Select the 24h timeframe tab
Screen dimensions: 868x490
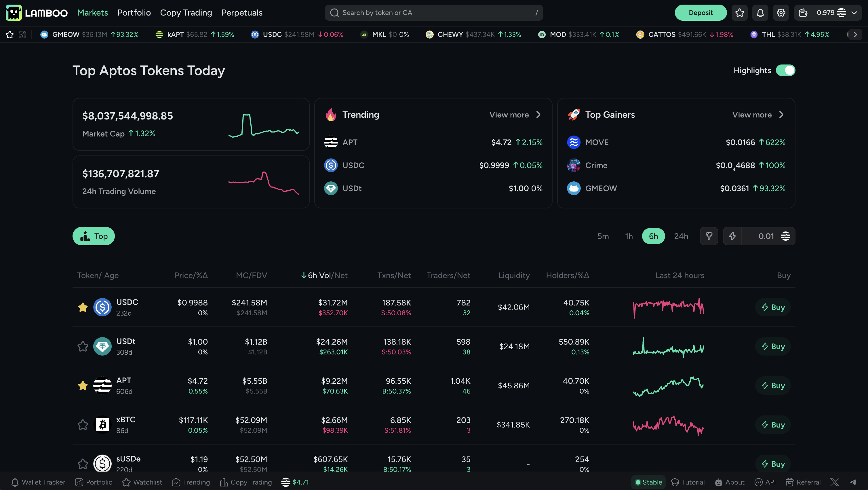point(681,236)
